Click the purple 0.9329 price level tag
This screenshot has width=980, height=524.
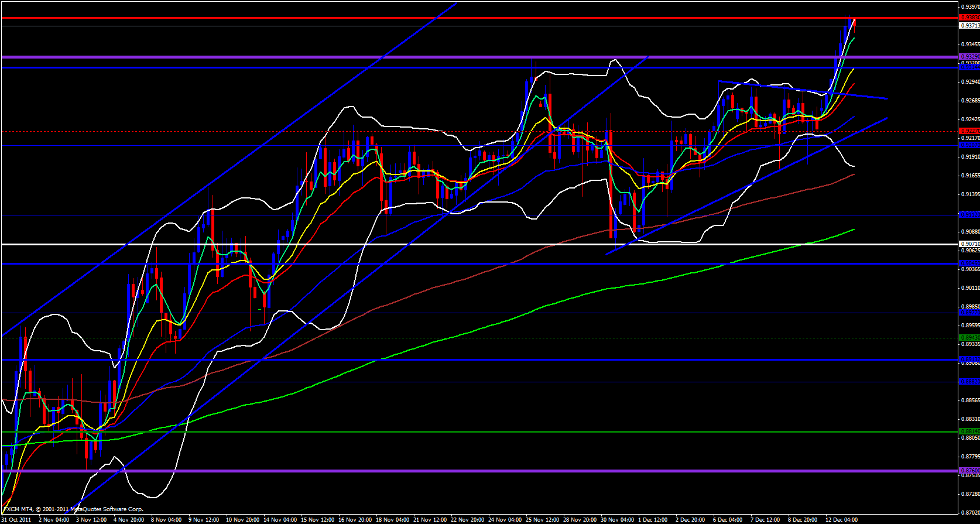coord(969,57)
